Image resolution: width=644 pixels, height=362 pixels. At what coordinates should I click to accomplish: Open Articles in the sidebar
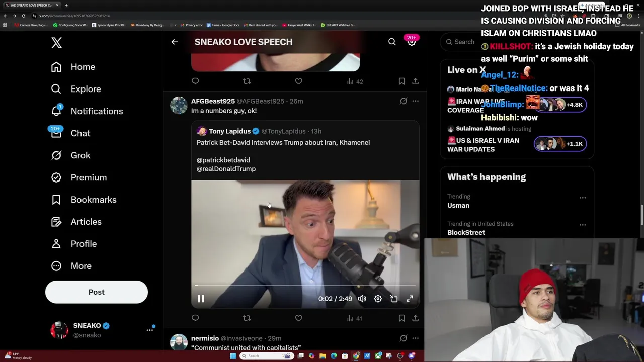click(76, 222)
